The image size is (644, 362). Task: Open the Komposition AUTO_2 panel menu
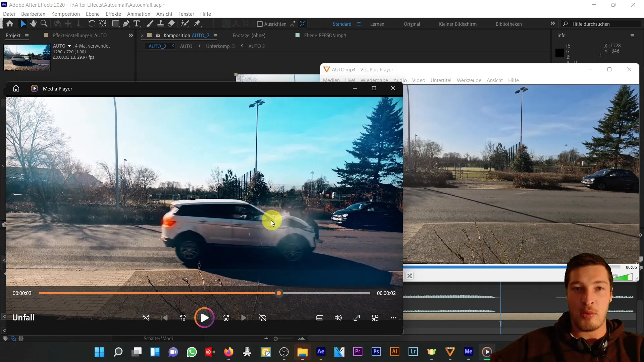pos(215,36)
